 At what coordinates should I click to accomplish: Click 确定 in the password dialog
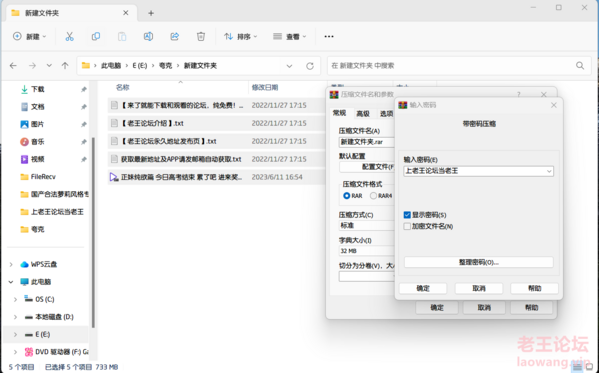[x=423, y=288]
